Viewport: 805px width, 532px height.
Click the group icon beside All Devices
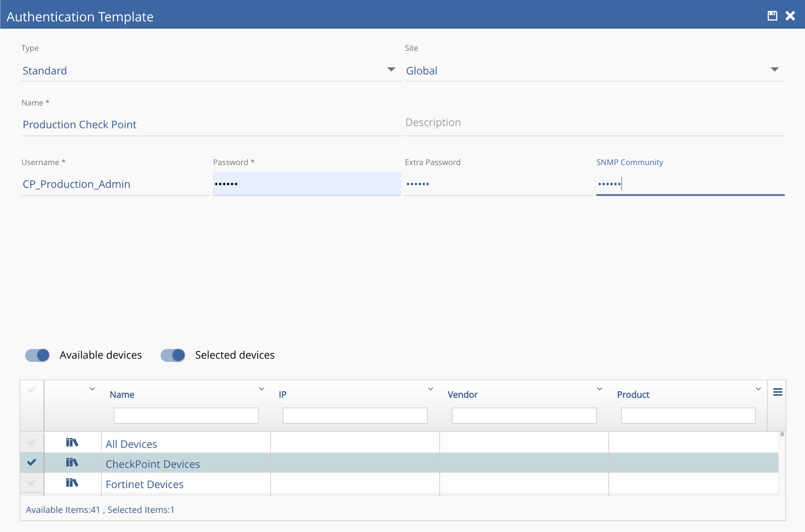click(x=72, y=442)
